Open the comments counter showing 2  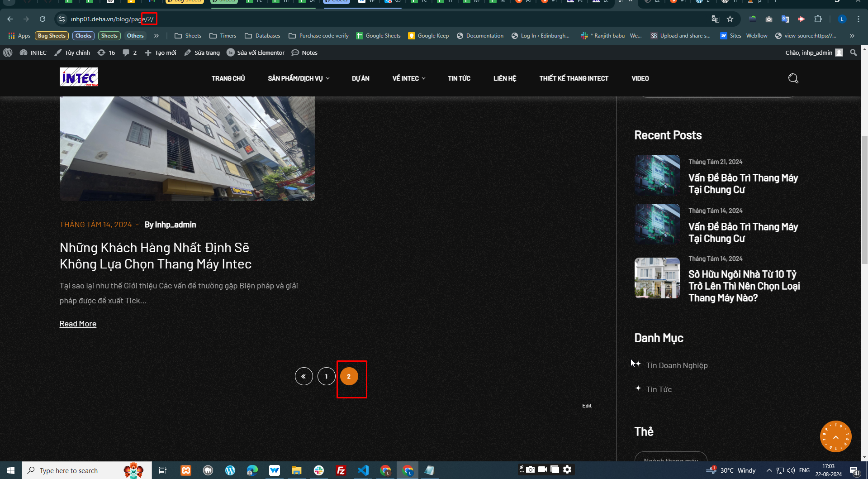(x=129, y=53)
